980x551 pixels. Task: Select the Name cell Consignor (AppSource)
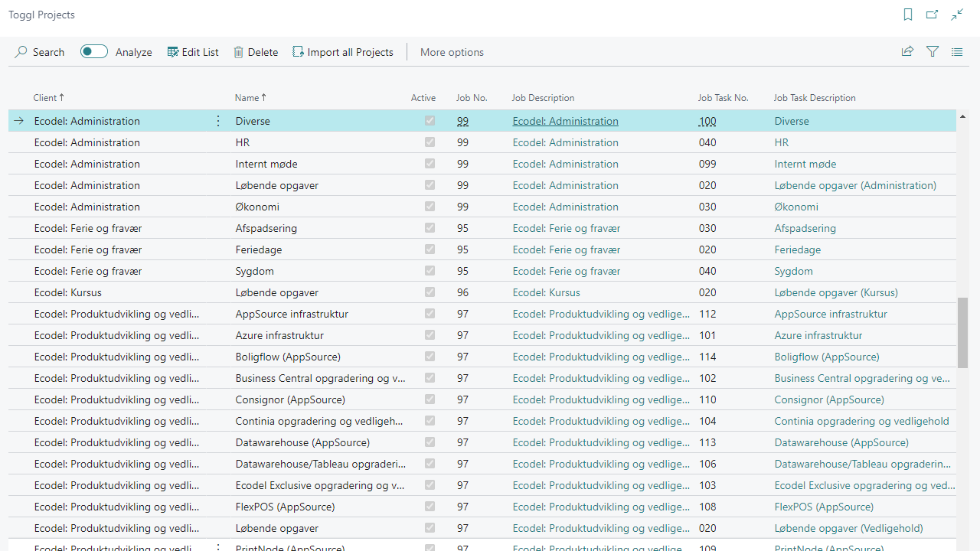pyautogui.click(x=290, y=399)
